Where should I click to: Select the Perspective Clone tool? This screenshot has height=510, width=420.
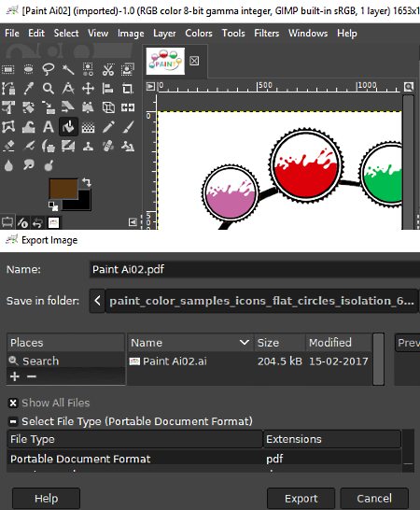coord(128,147)
